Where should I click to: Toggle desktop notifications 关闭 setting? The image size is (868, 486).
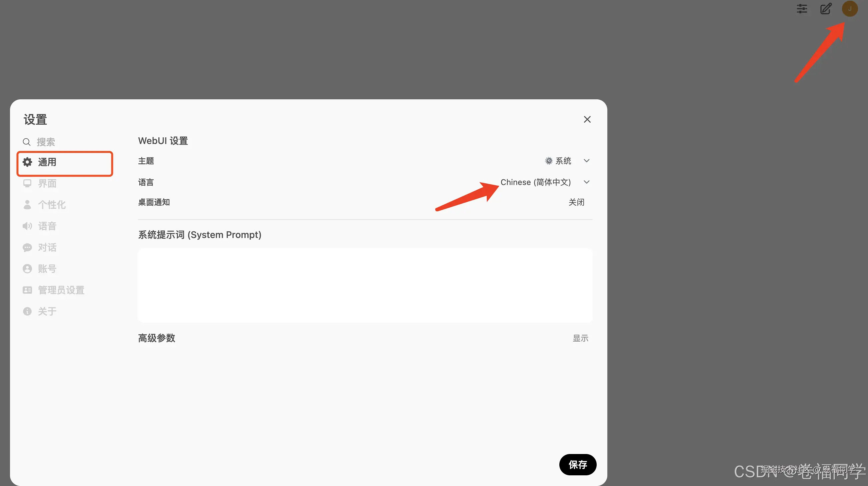(x=576, y=202)
